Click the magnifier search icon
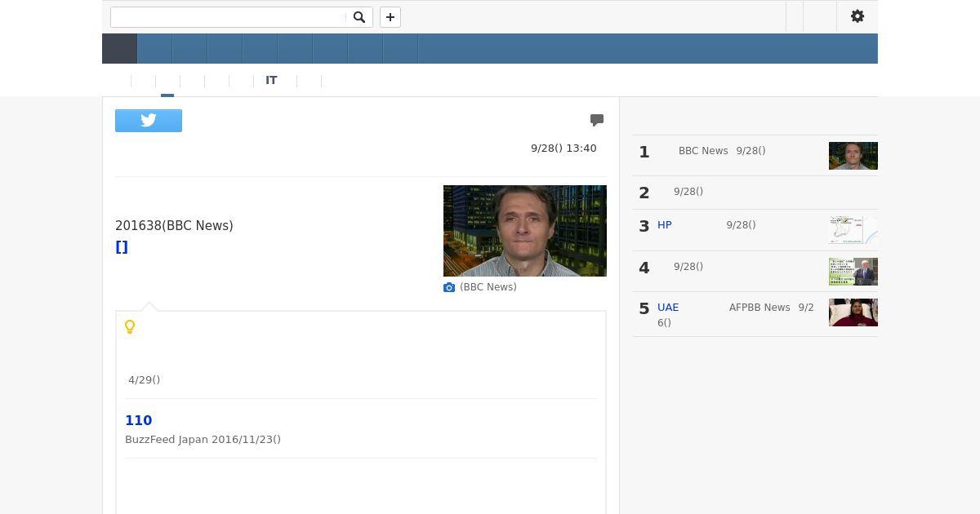This screenshot has height=514, width=980. coord(359,17)
